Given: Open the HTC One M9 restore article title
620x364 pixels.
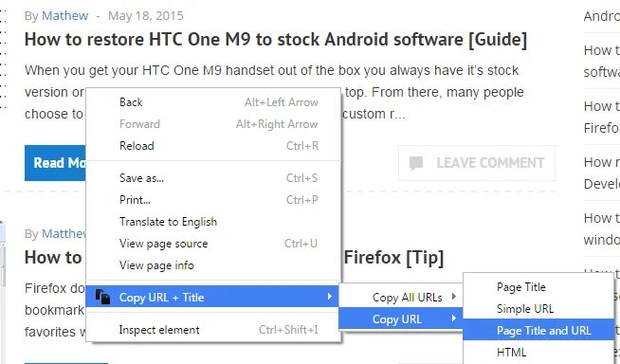Looking at the screenshot, I should coord(276,40).
